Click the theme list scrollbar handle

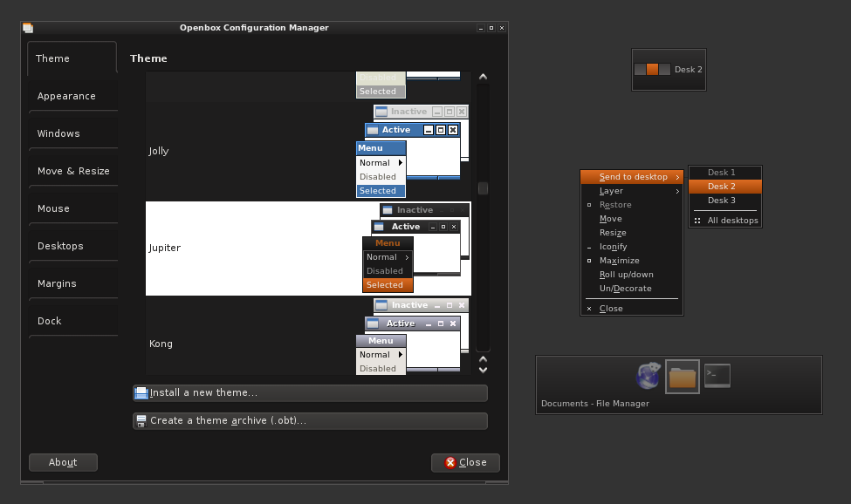(x=483, y=188)
